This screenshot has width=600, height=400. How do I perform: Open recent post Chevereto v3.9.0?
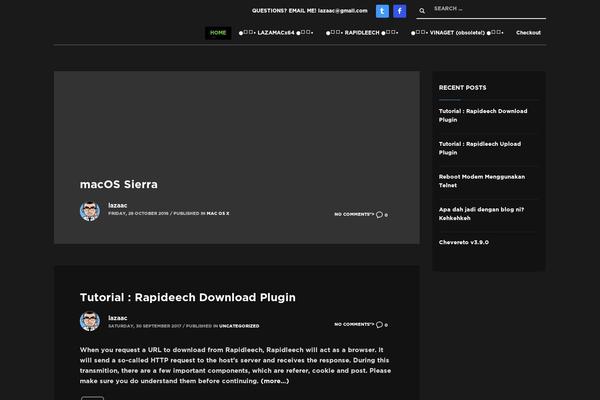[464, 242]
